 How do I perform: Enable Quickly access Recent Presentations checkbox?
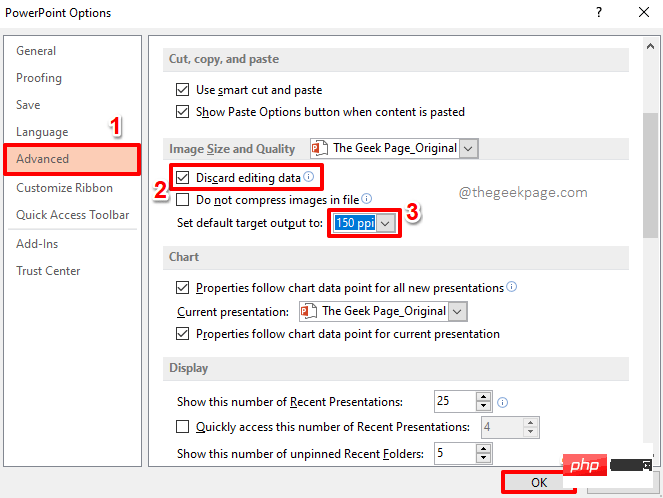point(182,427)
